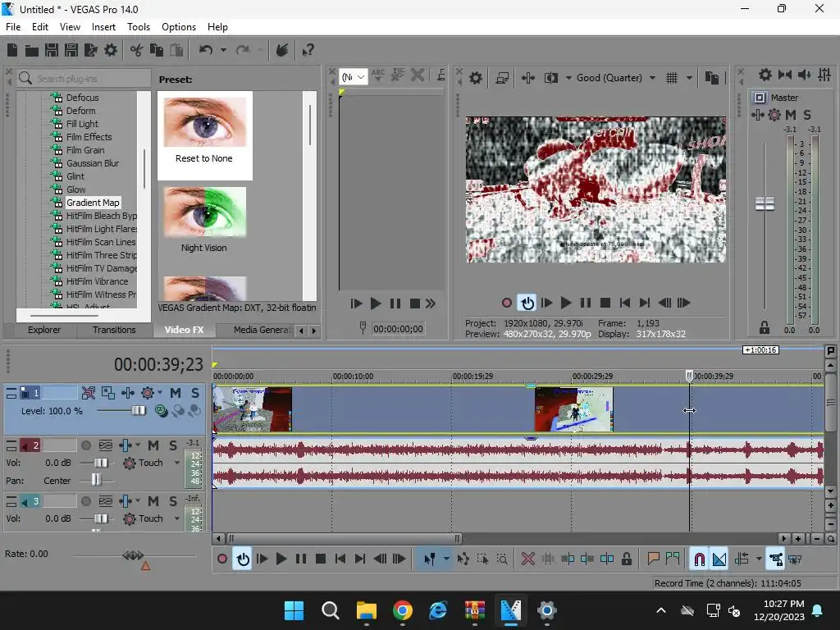
Task: Open the Options menu
Action: [178, 27]
